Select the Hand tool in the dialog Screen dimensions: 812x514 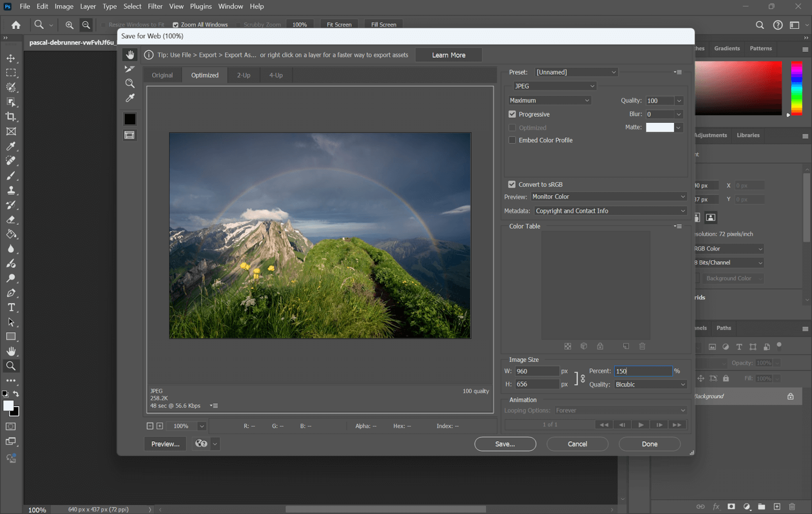[130, 54]
